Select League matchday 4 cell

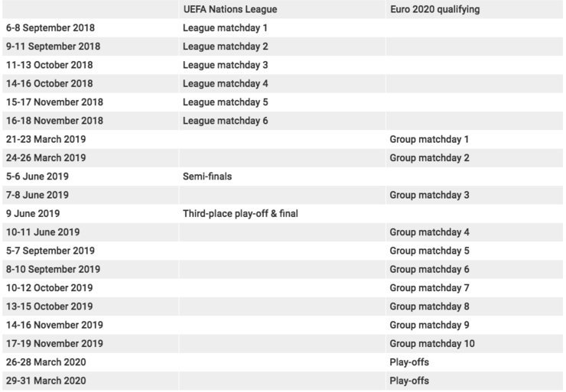[226, 84]
